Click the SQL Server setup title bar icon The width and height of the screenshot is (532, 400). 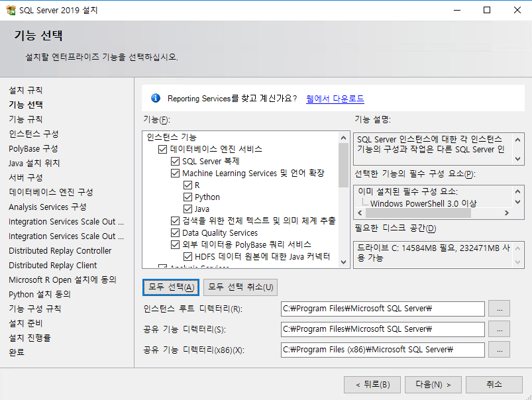click(11, 10)
